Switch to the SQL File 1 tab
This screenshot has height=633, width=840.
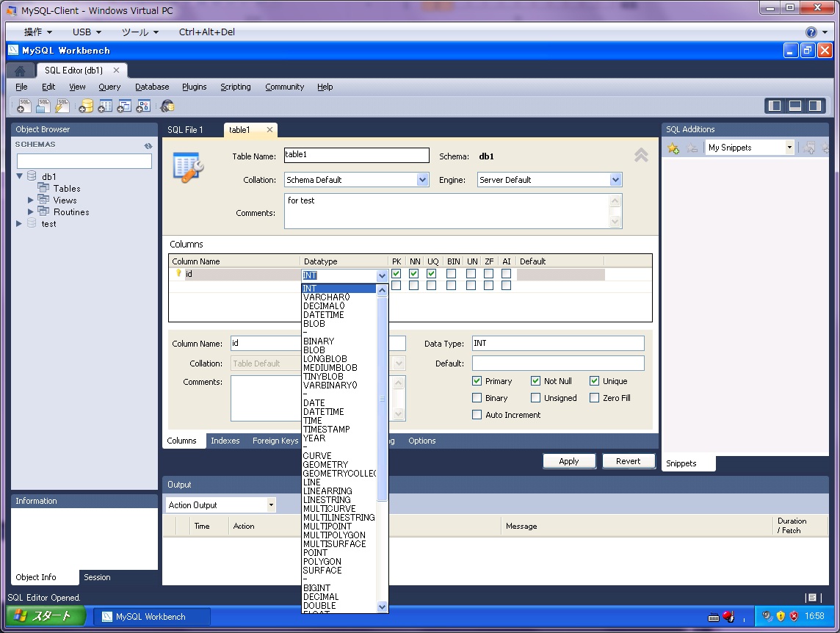[185, 130]
